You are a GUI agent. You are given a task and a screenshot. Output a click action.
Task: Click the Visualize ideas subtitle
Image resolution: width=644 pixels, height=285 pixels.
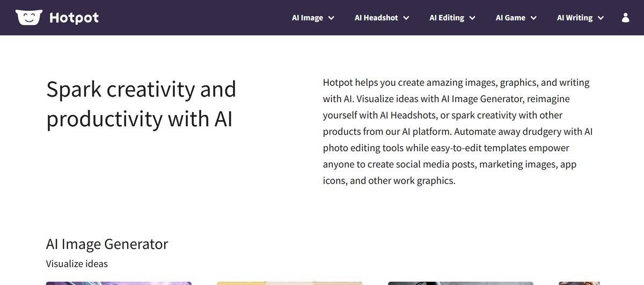point(77,264)
